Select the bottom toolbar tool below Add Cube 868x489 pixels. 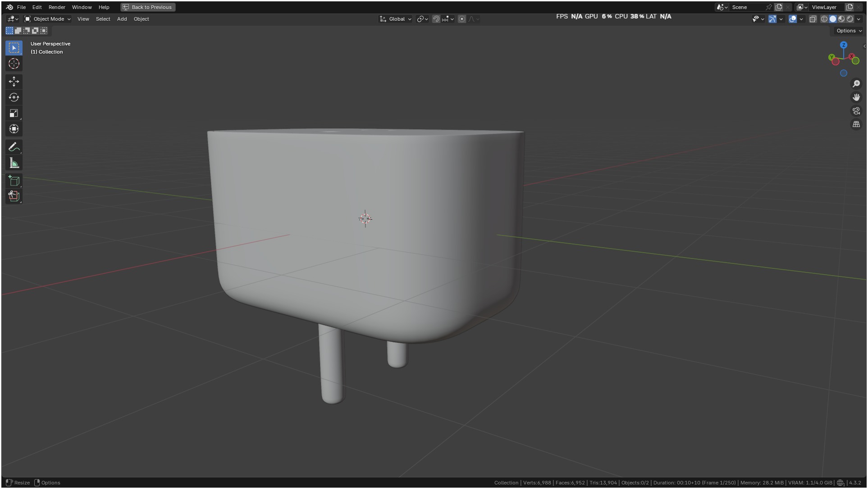pos(14,196)
